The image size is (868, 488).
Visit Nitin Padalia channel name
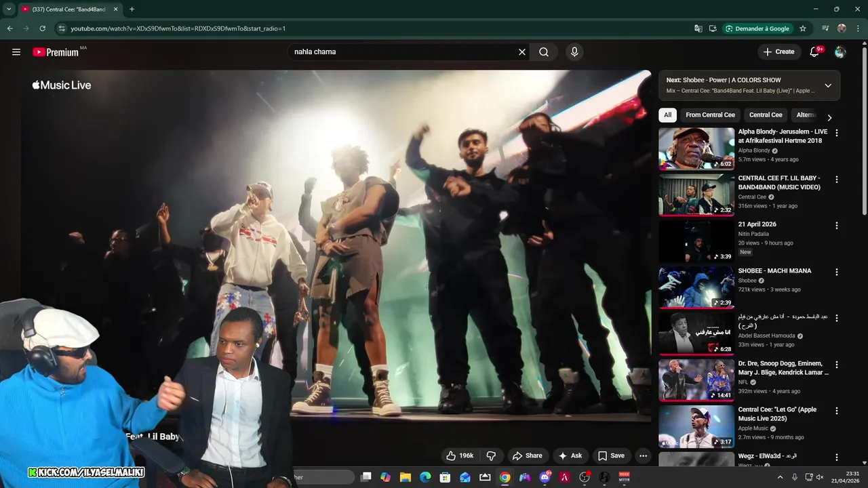pos(753,234)
